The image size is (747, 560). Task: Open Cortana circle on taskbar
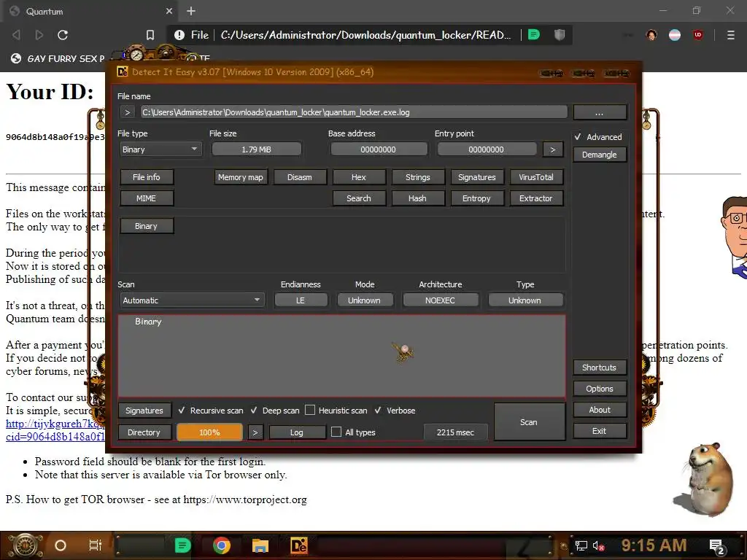coord(61,545)
